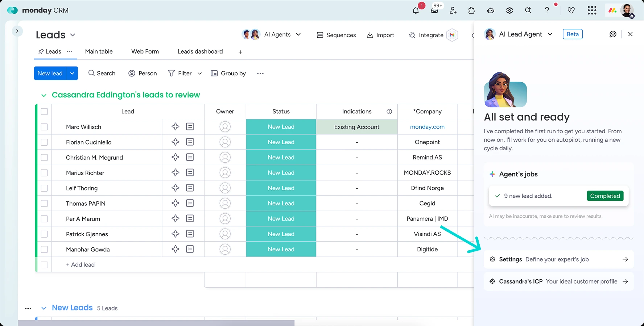Open the New lead dropdown arrow
Image resolution: width=644 pixels, height=326 pixels.
pos(72,73)
